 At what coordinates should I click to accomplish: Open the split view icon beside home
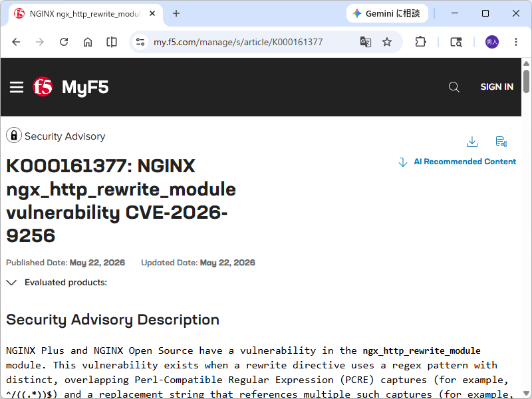pos(112,42)
